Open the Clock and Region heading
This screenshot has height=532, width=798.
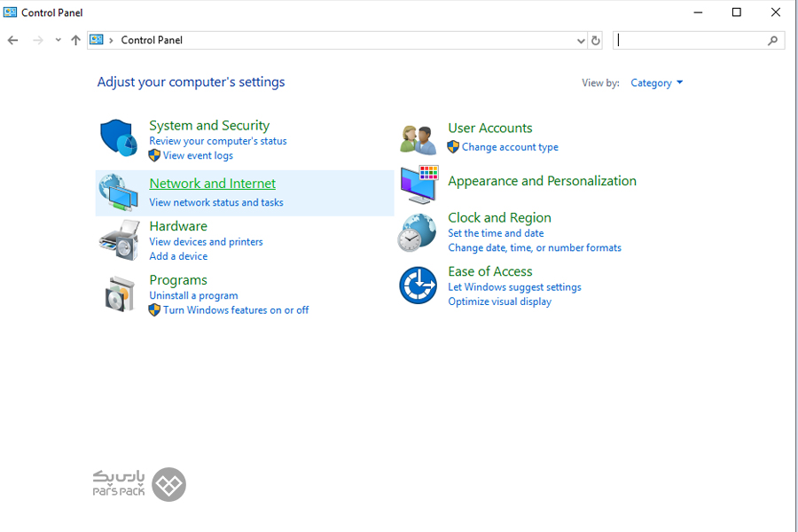499,217
